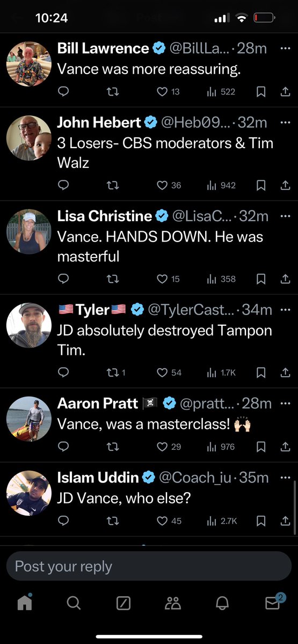Bookmark Tyler's tweet about JD
The height and width of the screenshot is (644, 298).
(261, 372)
